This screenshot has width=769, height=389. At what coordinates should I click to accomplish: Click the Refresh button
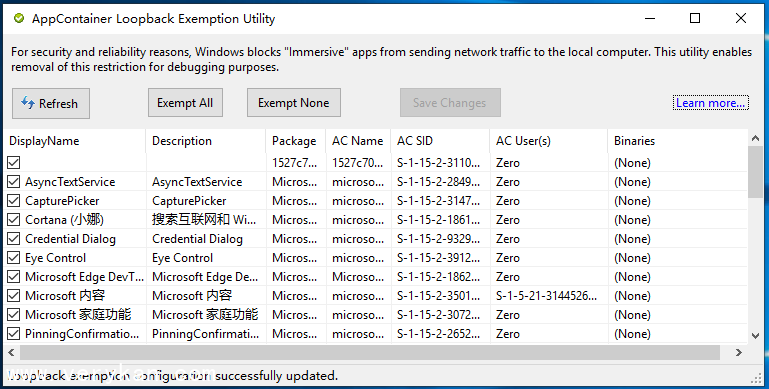coord(51,104)
